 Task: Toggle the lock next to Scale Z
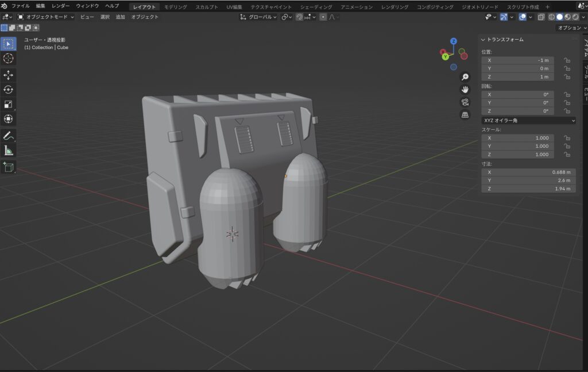coord(567,155)
